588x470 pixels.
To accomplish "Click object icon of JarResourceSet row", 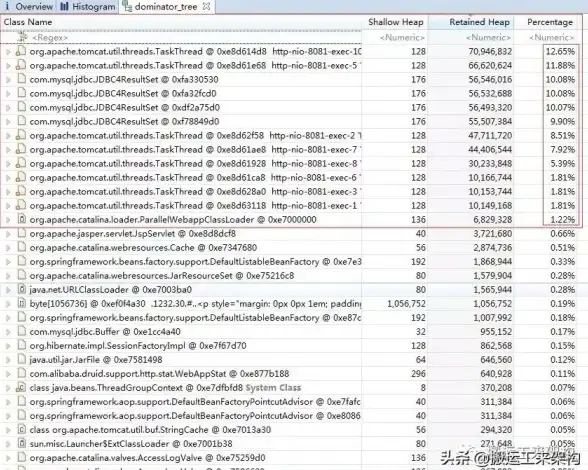I will [x=22, y=276].
